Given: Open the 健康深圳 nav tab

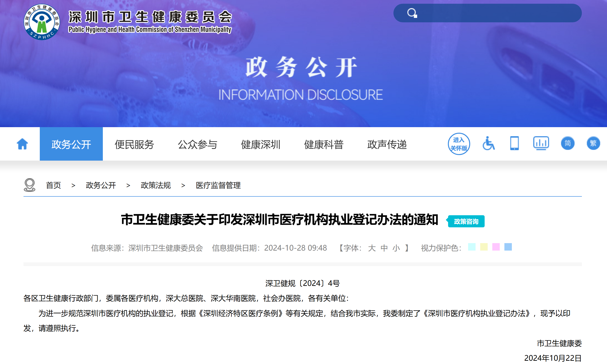Looking at the screenshot, I should (260, 144).
